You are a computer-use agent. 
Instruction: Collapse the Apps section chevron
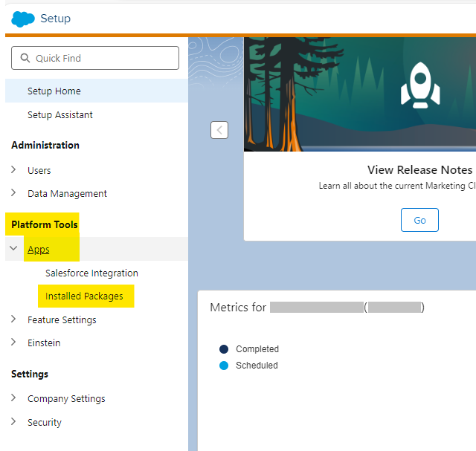click(14, 249)
